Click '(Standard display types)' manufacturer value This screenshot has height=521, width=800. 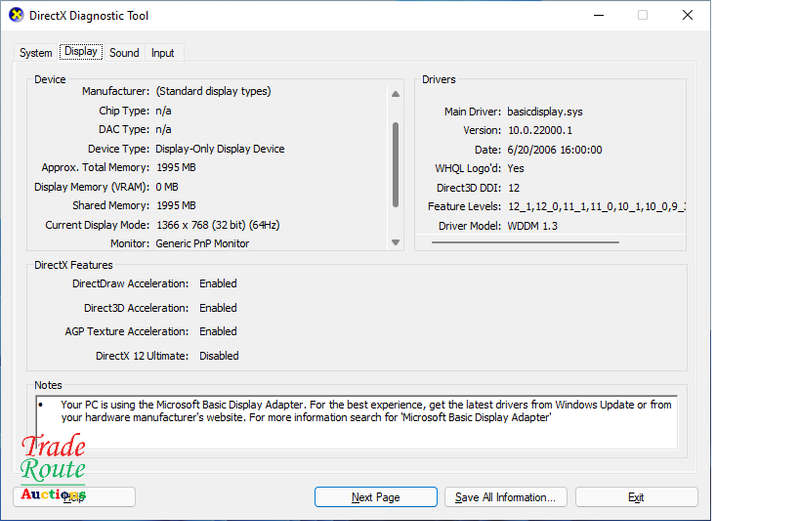coord(213,91)
